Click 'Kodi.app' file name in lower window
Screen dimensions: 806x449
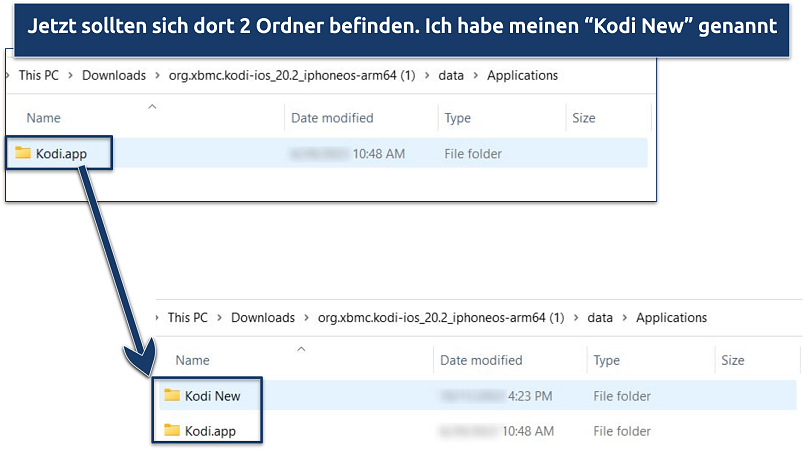[x=210, y=431]
